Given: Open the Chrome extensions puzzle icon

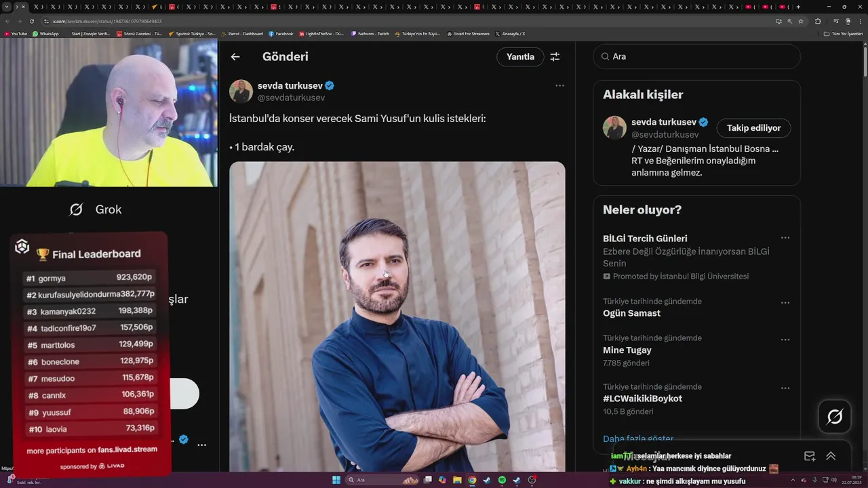Looking at the screenshot, I should (818, 21).
